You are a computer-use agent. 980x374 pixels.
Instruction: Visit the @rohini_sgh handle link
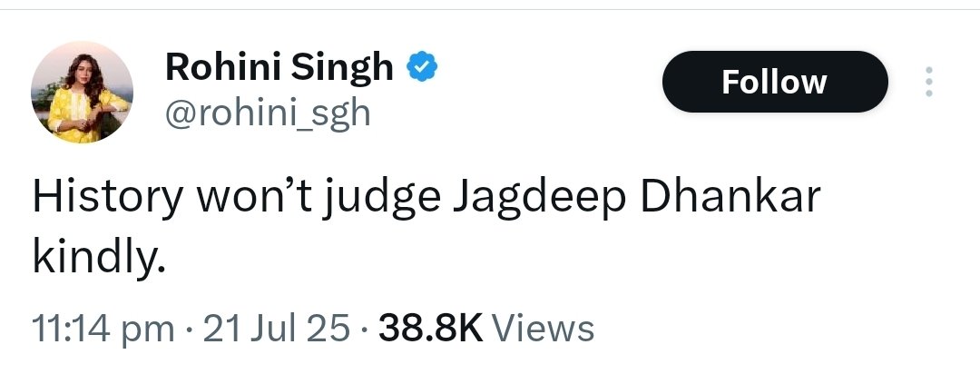coord(268,113)
